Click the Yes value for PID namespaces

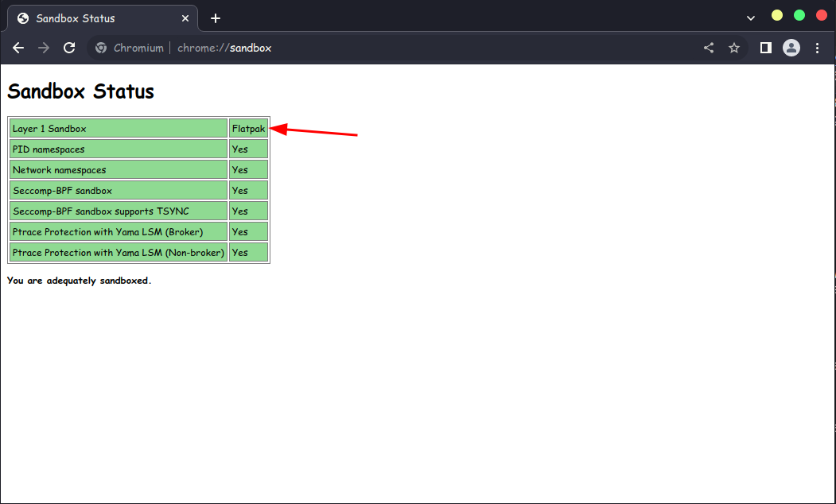click(x=248, y=149)
